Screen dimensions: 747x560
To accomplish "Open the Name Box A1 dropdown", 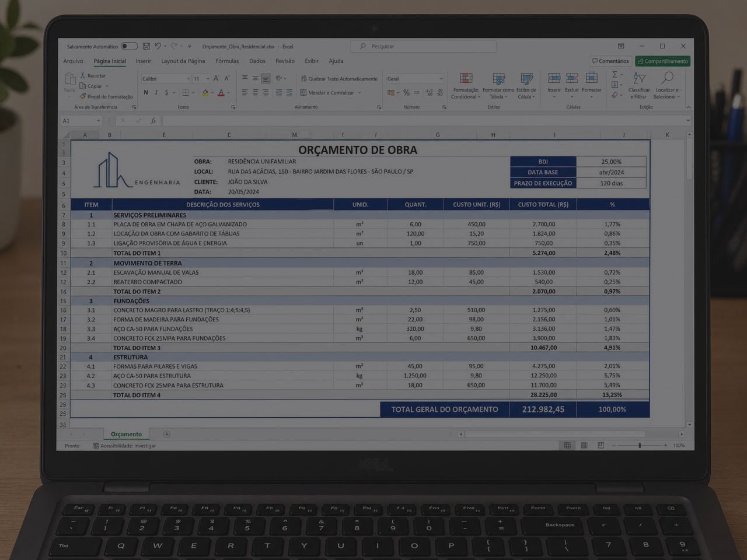I will click(98, 121).
